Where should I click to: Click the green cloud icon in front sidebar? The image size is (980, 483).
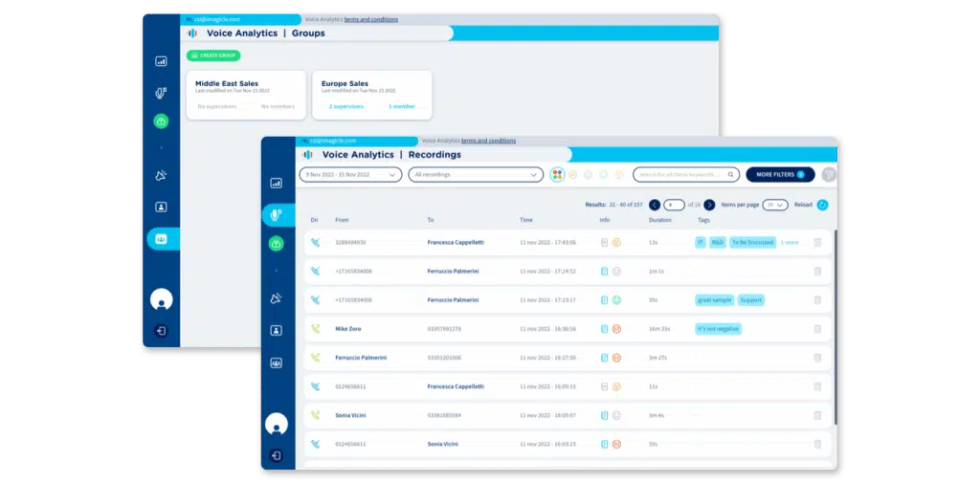pos(277,245)
